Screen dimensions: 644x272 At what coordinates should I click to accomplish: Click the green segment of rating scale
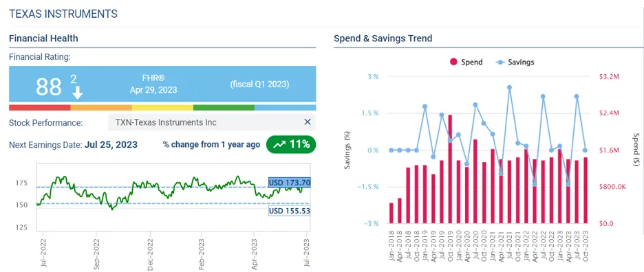(224, 107)
